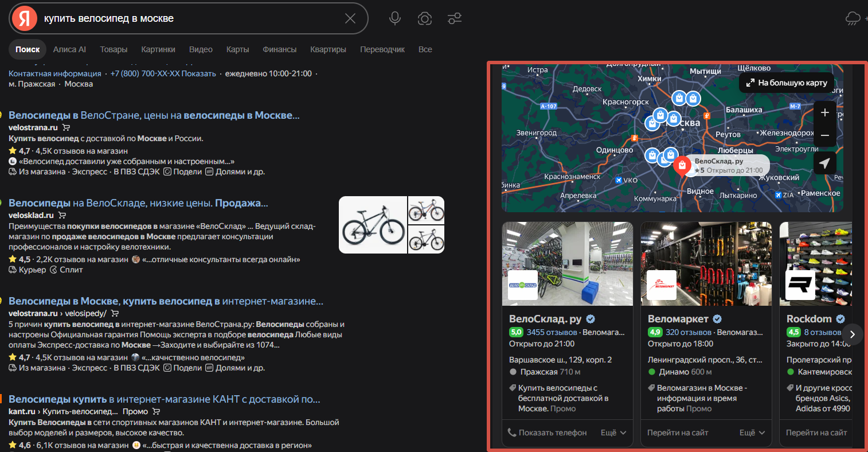This screenshot has width=868, height=452.
Task: Open search settings sliders icon
Action: [x=455, y=18]
